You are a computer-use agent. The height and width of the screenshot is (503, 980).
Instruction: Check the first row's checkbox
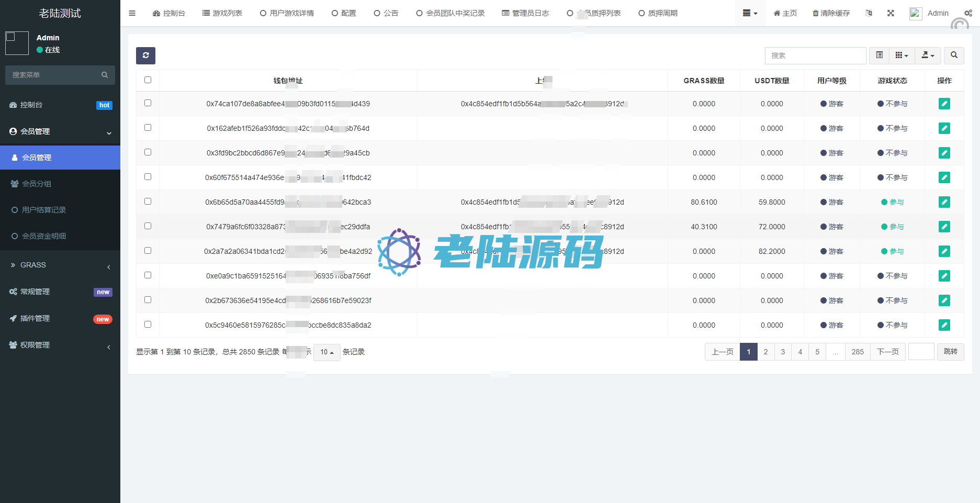point(148,103)
